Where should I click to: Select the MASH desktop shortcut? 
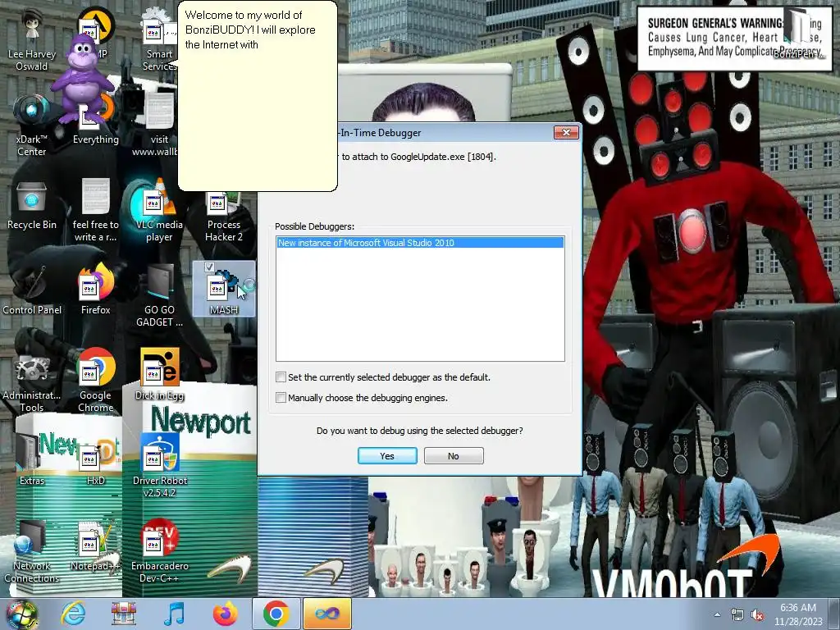point(223,287)
